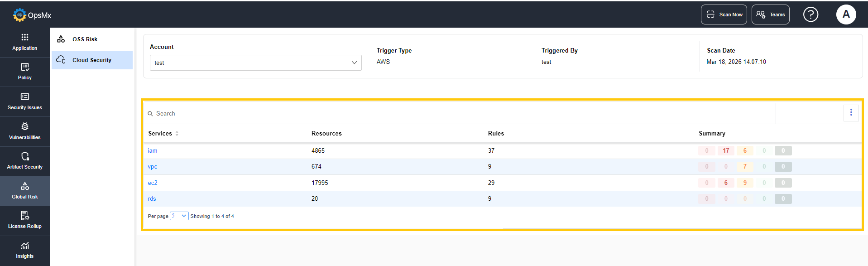Click the help question mark icon
The height and width of the screenshot is (266, 868).
pos(810,15)
